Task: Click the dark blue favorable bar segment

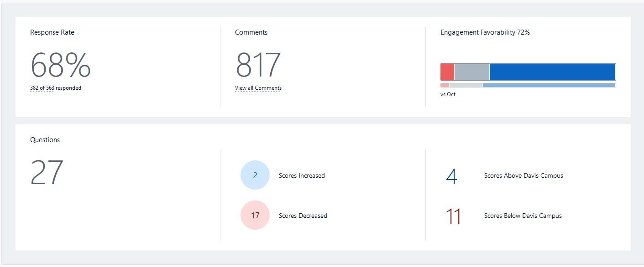Action: pos(552,72)
